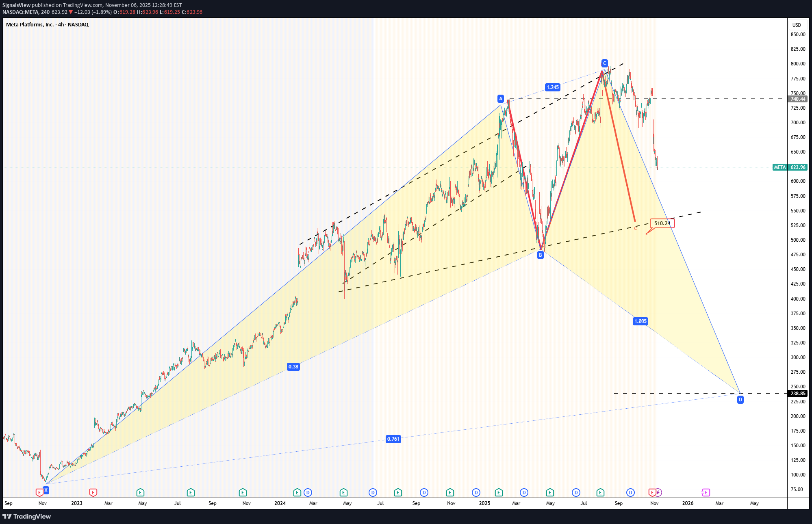Click the META 623.96 price tag on the right axis
812x524 pixels.
click(x=790, y=167)
